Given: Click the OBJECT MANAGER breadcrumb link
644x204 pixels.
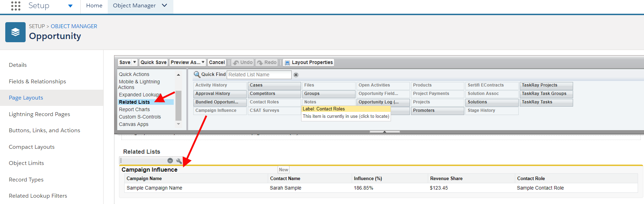Looking at the screenshot, I should [74, 26].
